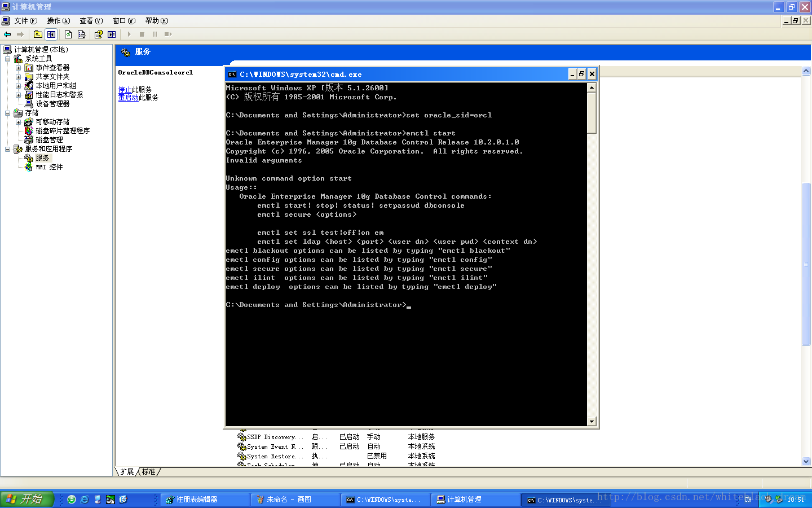This screenshot has width=812, height=508.
Task: Open 未命名 - 画图 from the taskbar
Action: (x=295, y=500)
